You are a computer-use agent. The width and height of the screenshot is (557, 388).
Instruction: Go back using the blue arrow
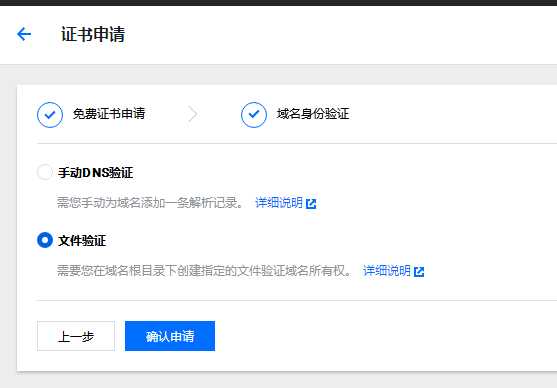coord(24,34)
